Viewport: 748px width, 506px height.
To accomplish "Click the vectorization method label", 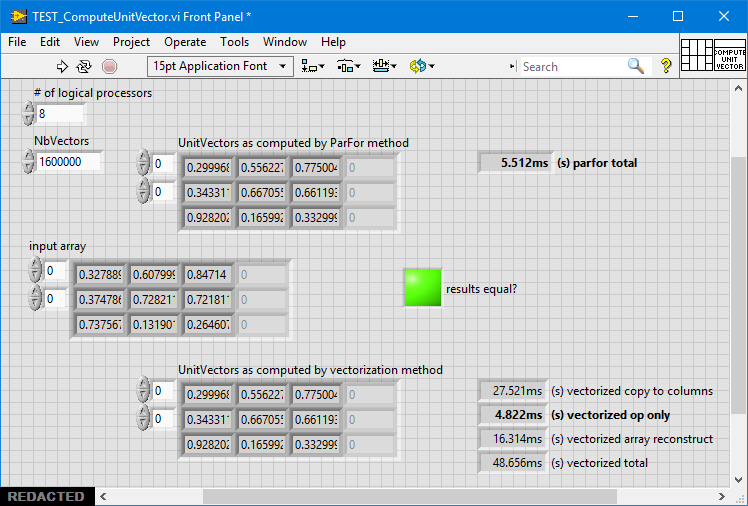I will pos(311,370).
